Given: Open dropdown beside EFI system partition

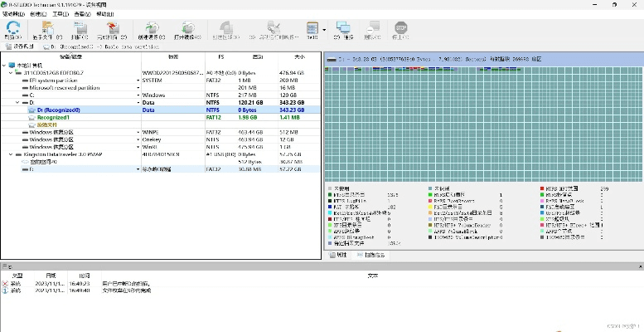Looking at the screenshot, I should click(x=139, y=80).
